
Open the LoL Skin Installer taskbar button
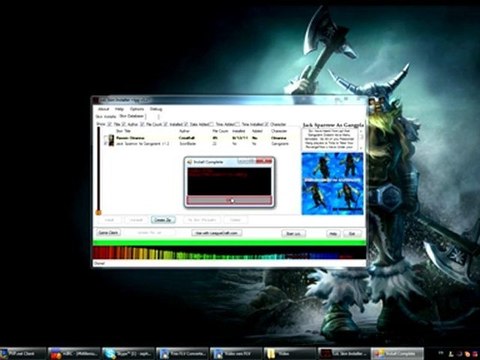343,353
